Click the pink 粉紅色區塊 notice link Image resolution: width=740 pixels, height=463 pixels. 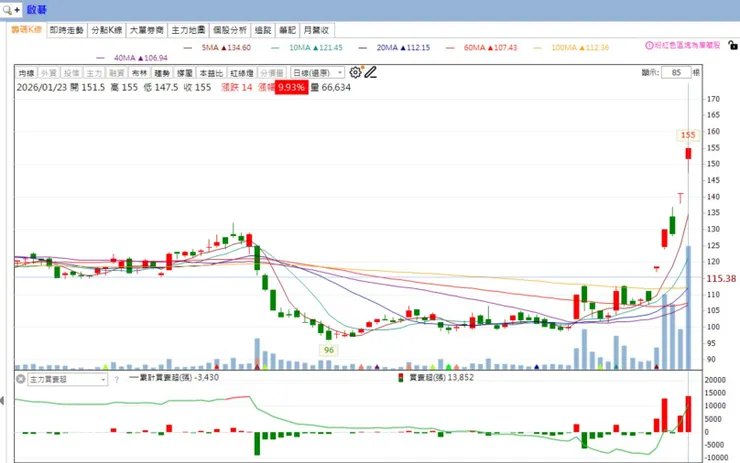(x=687, y=45)
